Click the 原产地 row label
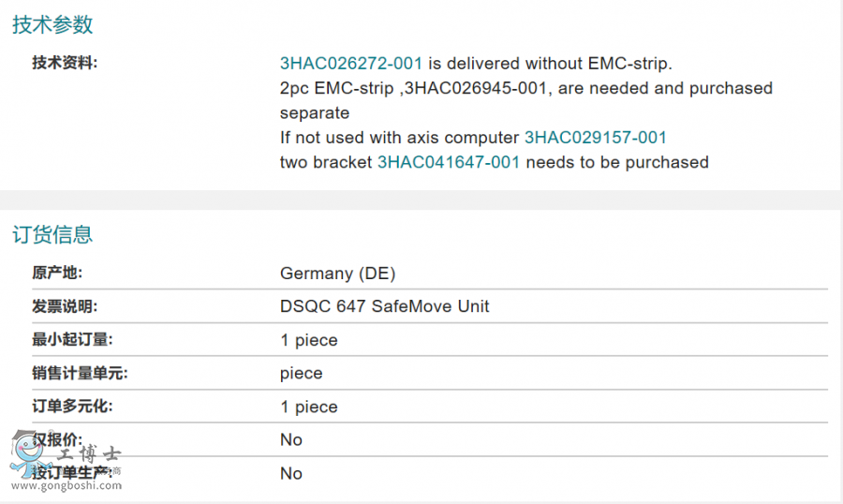 (57, 274)
